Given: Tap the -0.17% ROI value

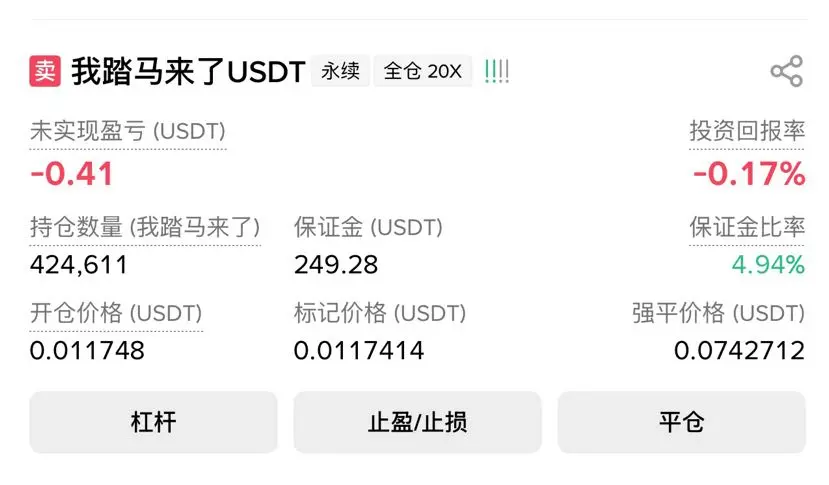Looking at the screenshot, I should (749, 173).
